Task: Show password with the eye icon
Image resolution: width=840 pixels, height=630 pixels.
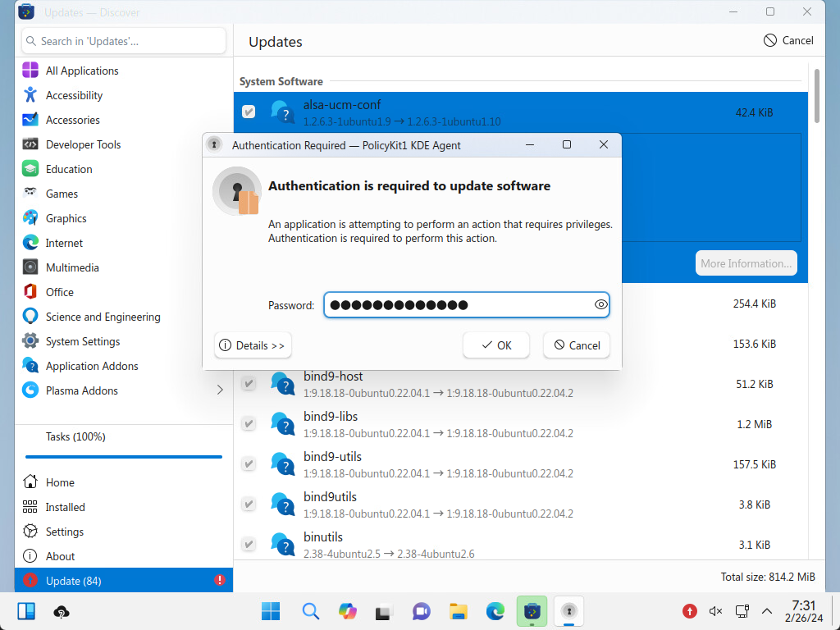Action: point(600,305)
